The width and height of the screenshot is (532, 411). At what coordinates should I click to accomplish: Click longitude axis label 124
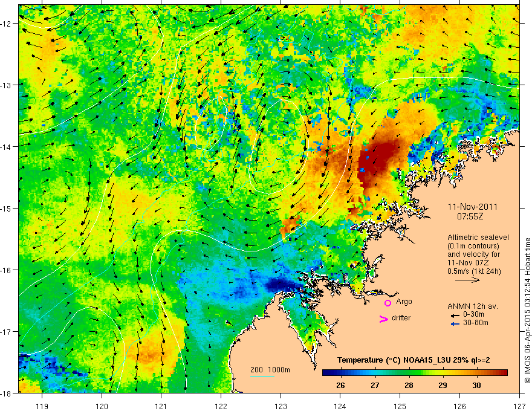340,407
